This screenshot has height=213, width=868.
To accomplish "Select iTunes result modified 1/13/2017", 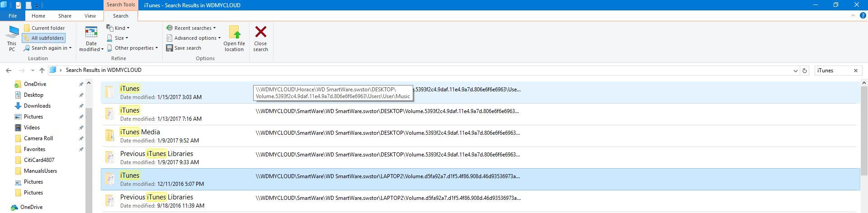I will (x=480, y=114).
